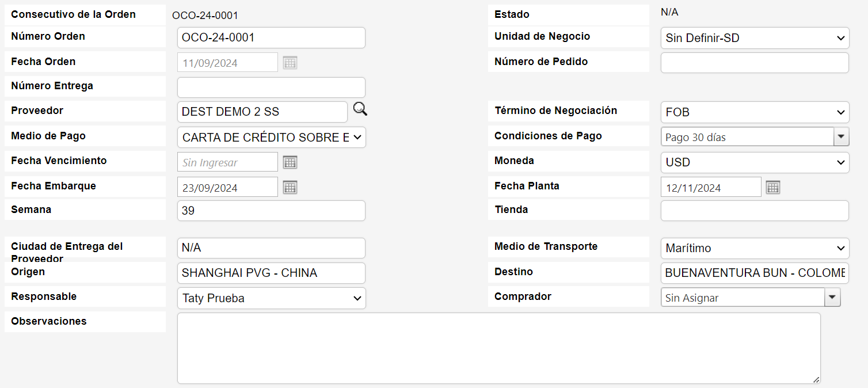Expand the Unidad de Negocio dropdown
This screenshot has width=868, height=388.
[754, 38]
